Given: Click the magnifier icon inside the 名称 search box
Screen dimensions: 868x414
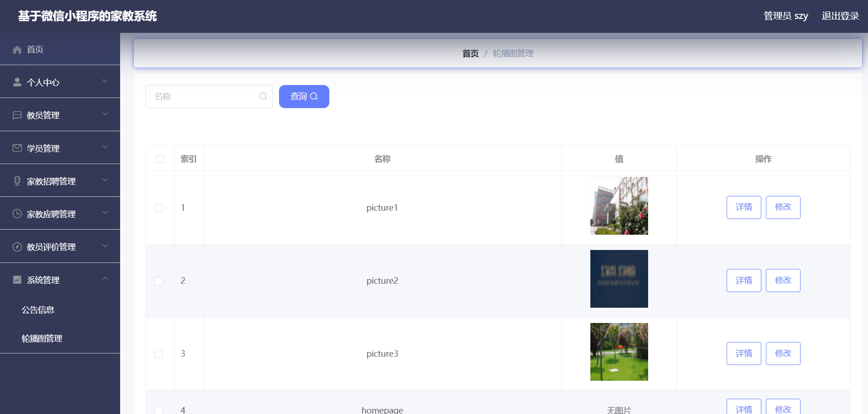Looking at the screenshot, I should click(263, 96).
